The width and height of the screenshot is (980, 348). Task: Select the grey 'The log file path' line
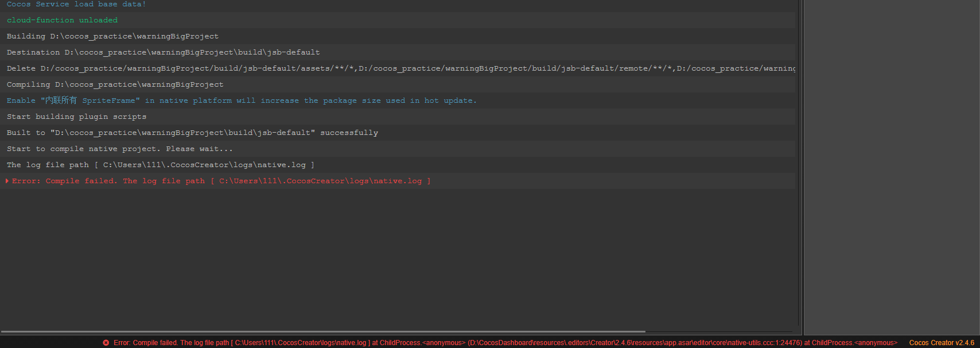[160, 165]
